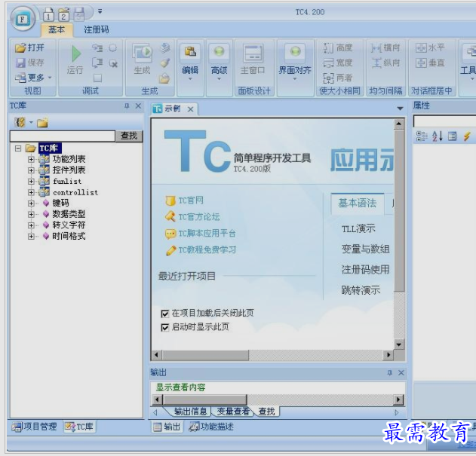Click the 纵向 even spacing button
Image resolution: width=476 pixels, height=456 pixels.
[385, 63]
